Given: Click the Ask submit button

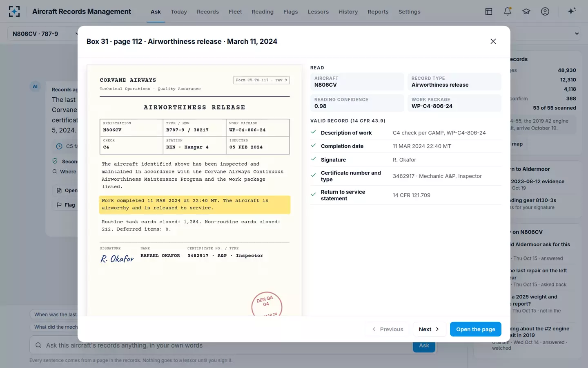Looking at the screenshot, I should tap(424, 346).
